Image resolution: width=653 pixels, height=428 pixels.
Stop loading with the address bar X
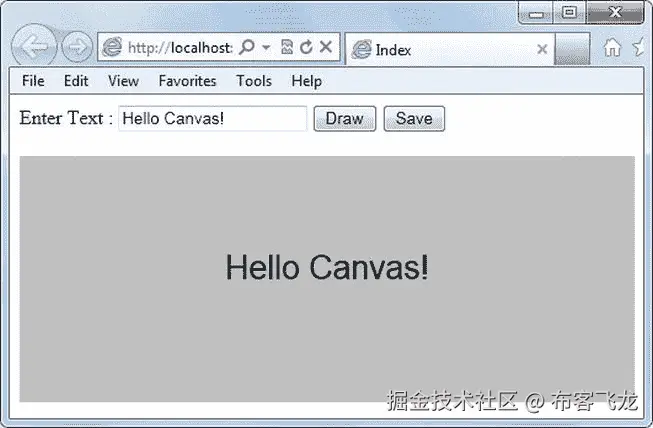pos(326,47)
